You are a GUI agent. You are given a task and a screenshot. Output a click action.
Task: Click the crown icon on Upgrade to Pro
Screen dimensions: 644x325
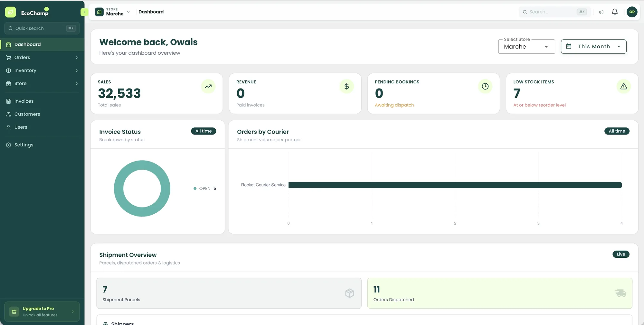tap(14, 311)
